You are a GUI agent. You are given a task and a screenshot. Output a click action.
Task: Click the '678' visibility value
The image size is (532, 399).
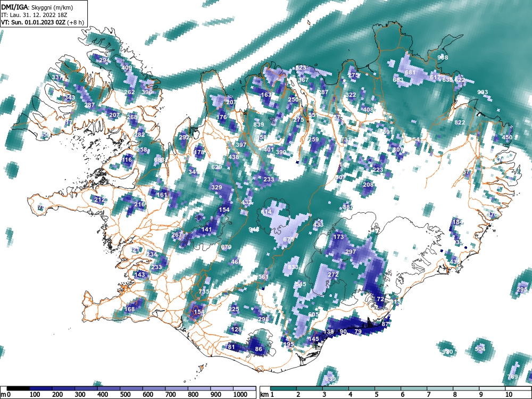coord(288,239)
